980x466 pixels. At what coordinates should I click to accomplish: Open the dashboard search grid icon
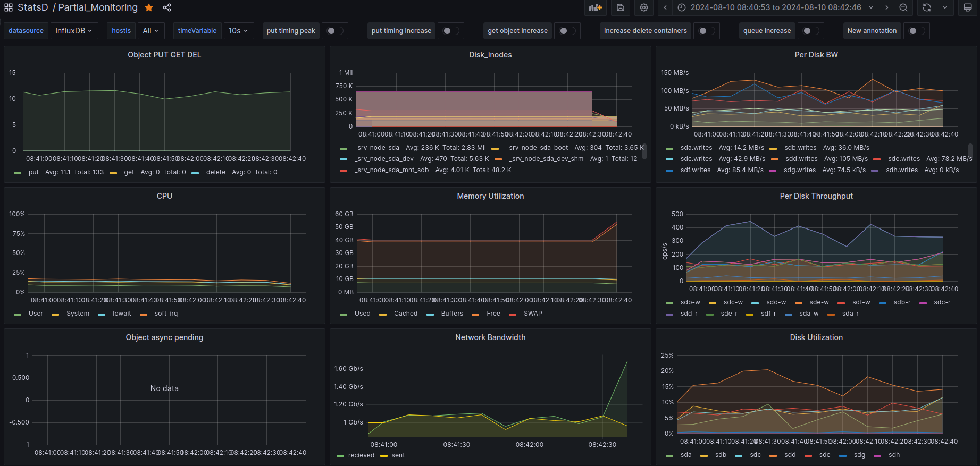click(x=9, y=7)
